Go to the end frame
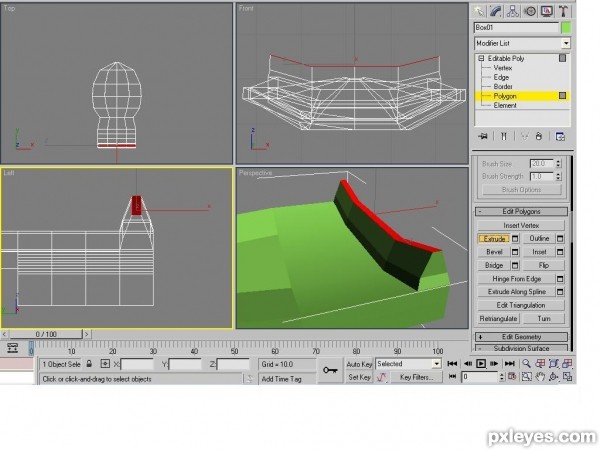 (509, 364)
